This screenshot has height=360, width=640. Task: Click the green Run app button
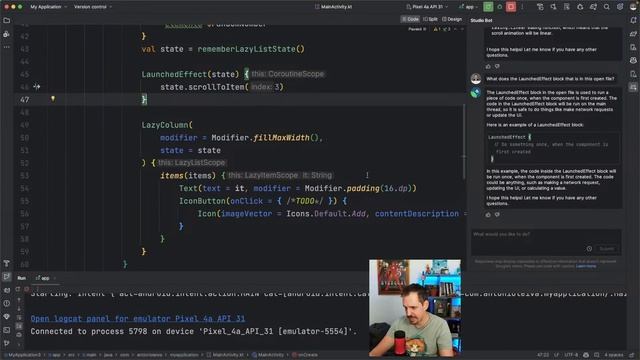pos(488,7)
